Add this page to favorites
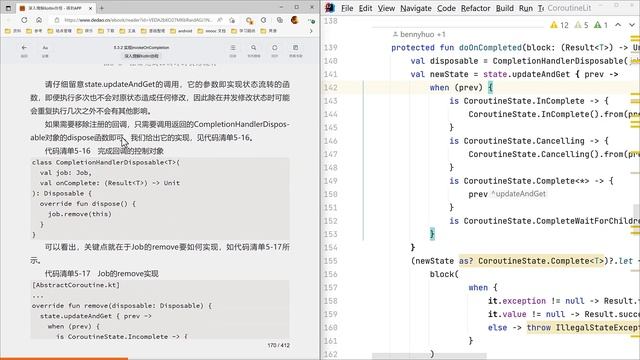 point(232,20)
